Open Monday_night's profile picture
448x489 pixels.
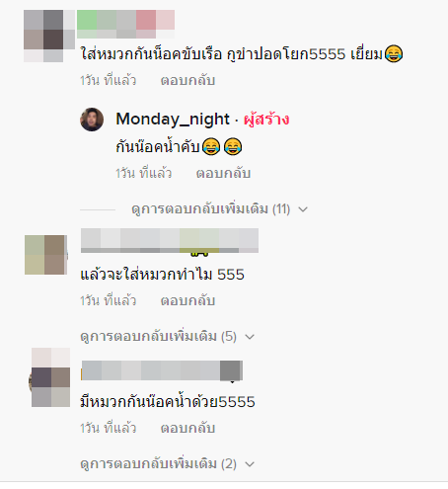pos(92,120)
